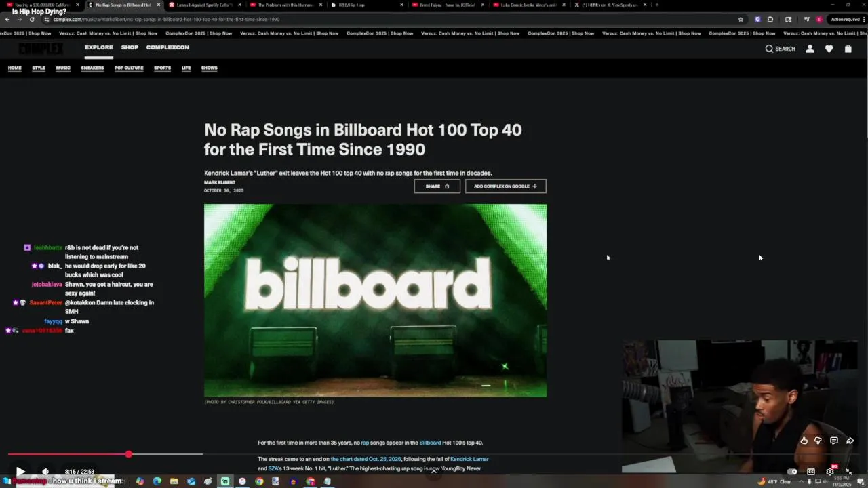Click the 'rap' link in first paragraph
868x488 pixels.
coord(365,443)
